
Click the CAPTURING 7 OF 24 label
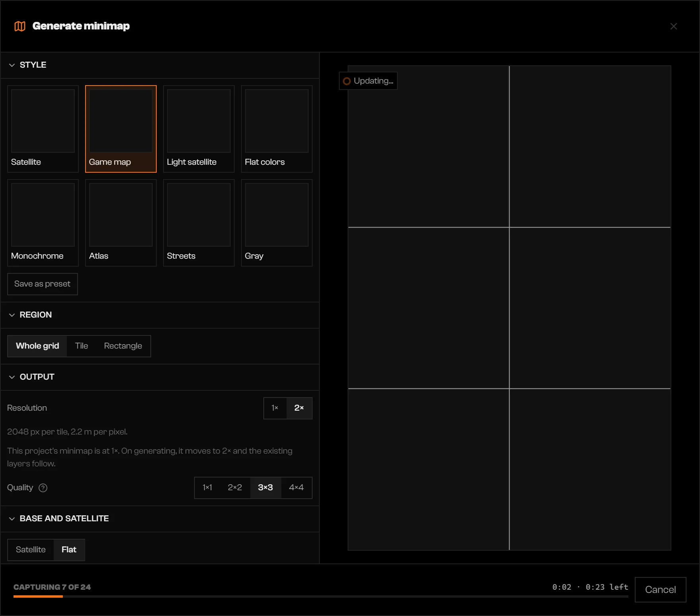52,587
